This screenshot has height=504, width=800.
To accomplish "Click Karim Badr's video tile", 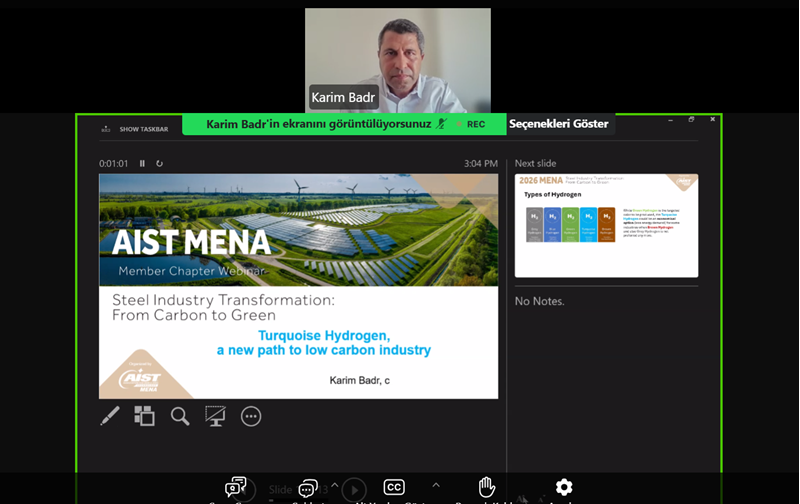I will click(398, 60).
